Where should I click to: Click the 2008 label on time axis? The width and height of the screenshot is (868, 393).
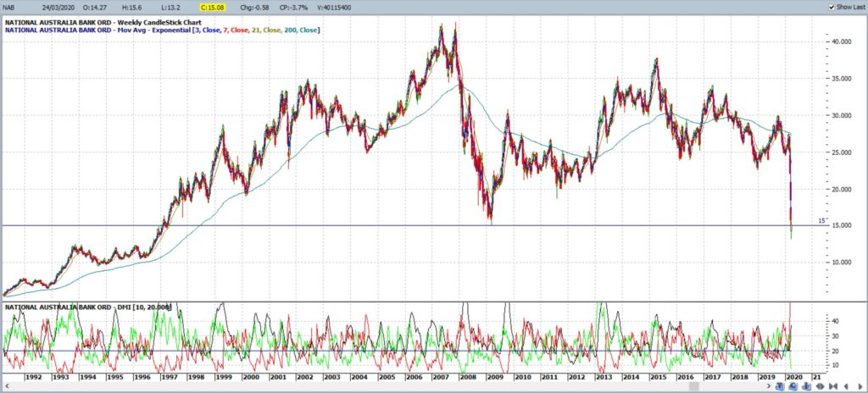[467, 377]
